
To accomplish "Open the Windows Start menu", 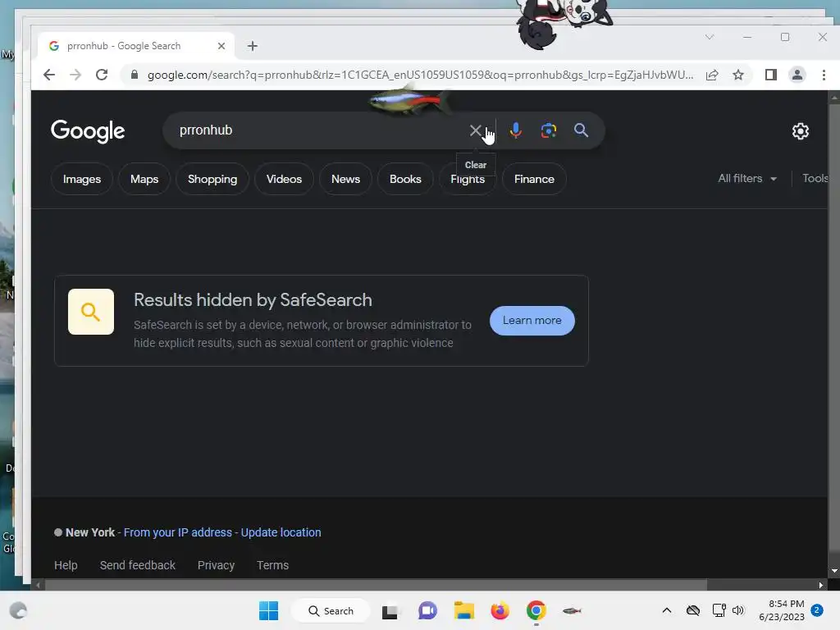I will coord(268,610).
